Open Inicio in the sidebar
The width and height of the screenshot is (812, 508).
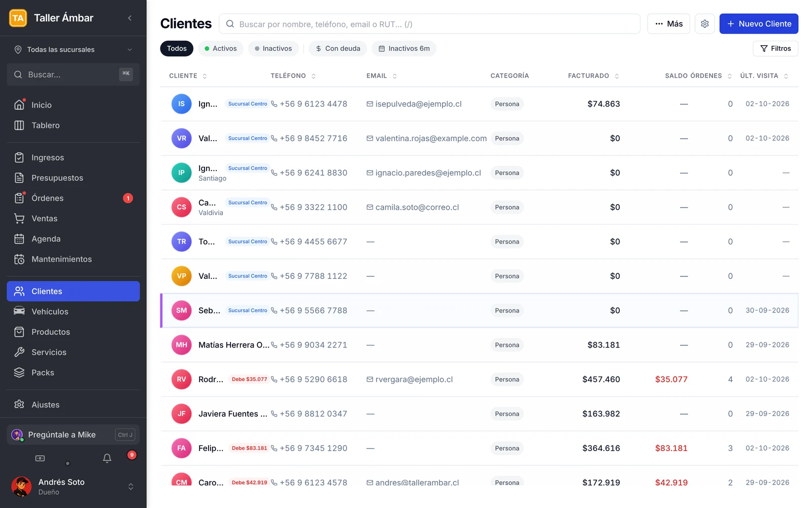[x=73, y=105]
